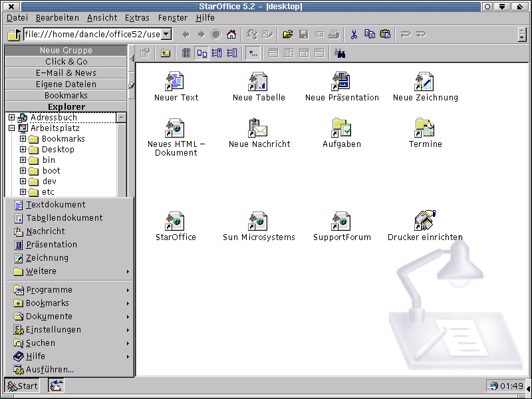Choose Ausführen... in Start menu
The width and height of the screenshot is (532, 399).
70,370
